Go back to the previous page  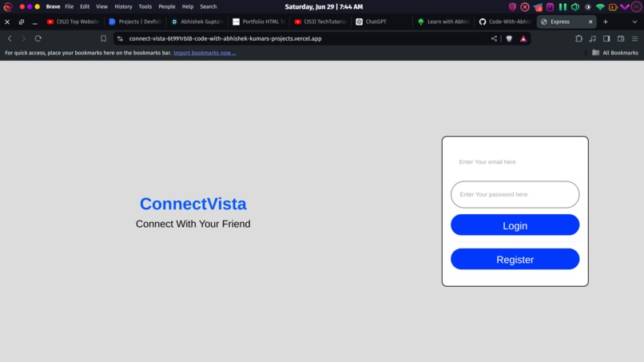click(10, 38)
